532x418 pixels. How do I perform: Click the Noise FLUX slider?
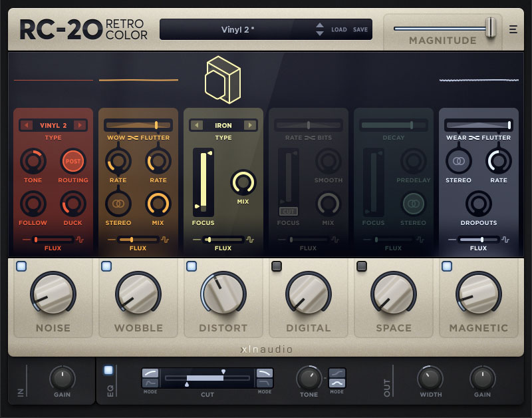click(x=53, y=240)
